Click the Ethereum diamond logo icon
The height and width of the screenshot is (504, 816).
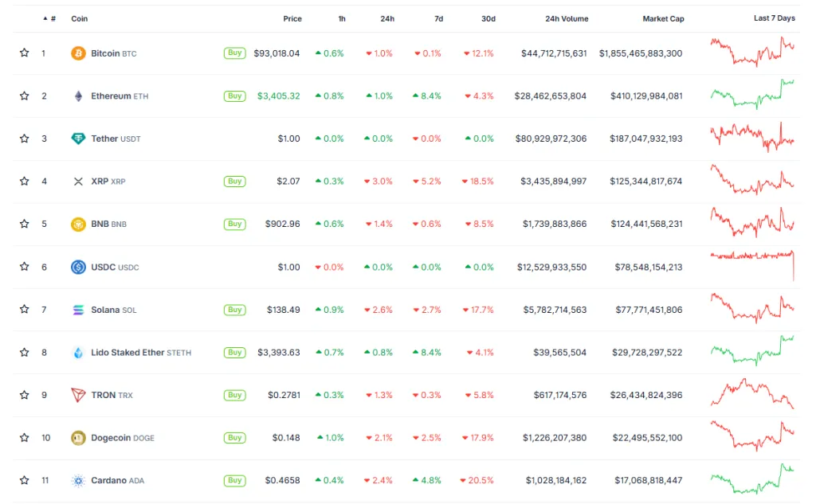coord(78,96)
